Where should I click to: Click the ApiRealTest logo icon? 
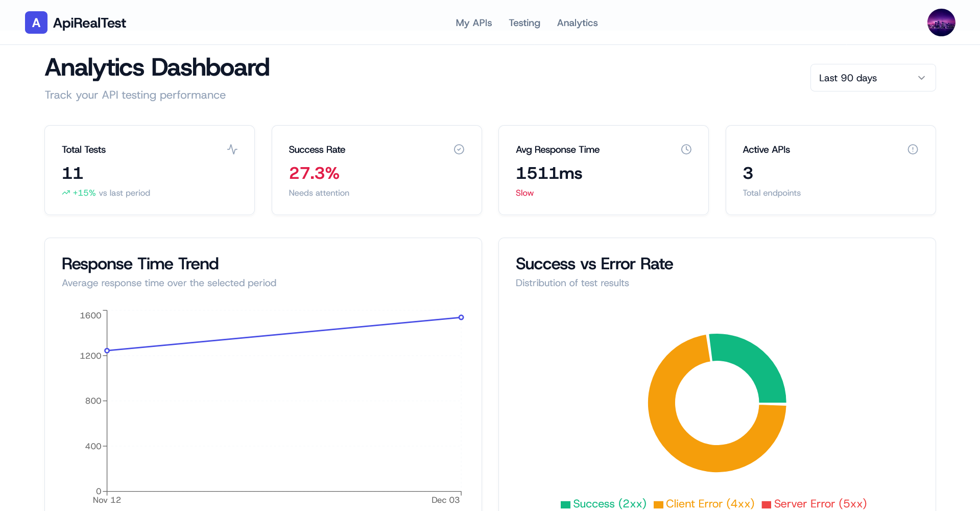point(36,22)
